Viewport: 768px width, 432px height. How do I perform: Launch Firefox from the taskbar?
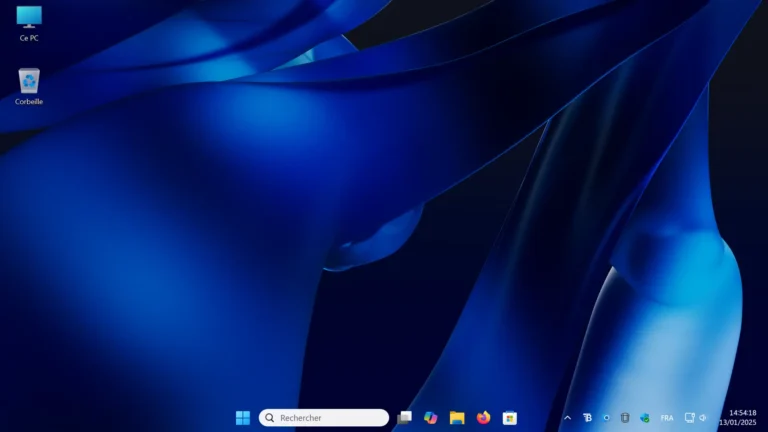(x=484, y=418)
